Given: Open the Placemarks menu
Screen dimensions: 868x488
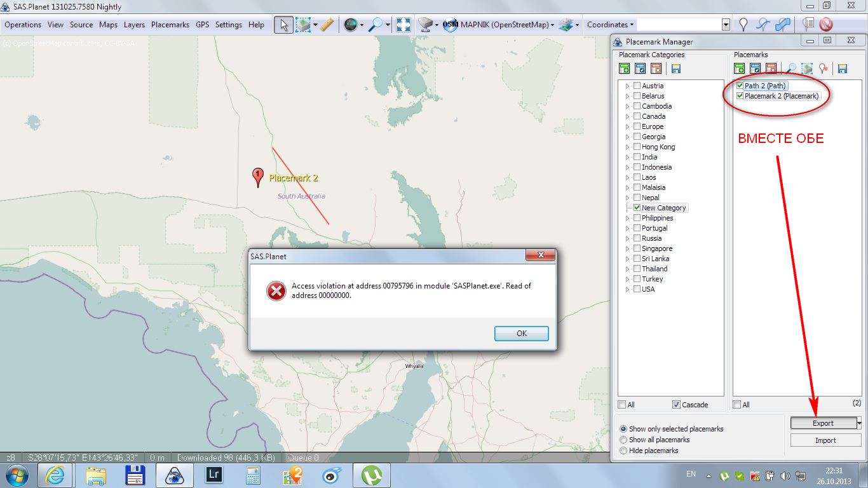Looking at the screenshot, I should click(170, 25).
